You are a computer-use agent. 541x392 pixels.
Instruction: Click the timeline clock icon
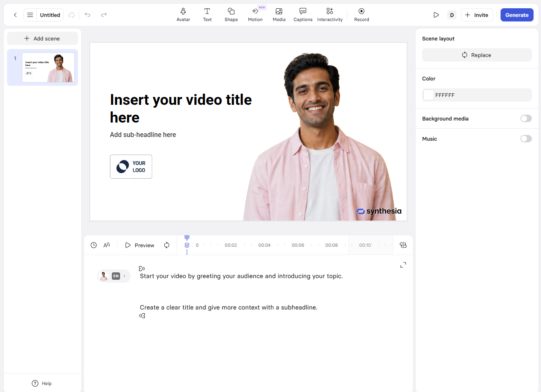point(94,245)
